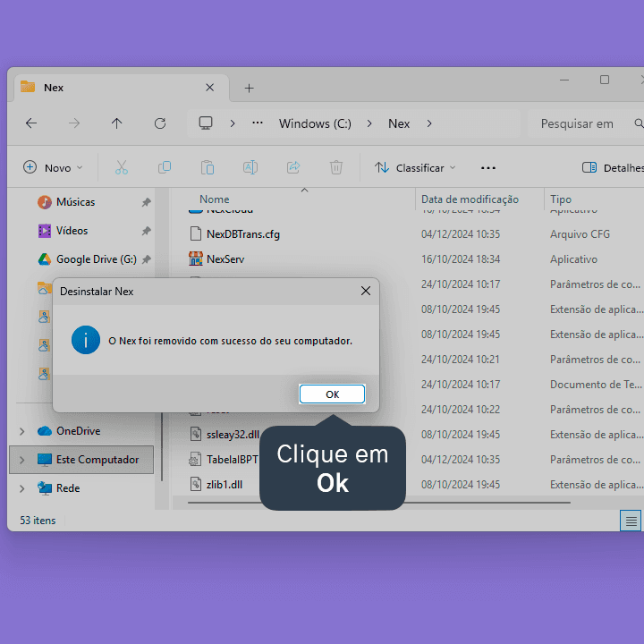Expand the chevron after Windows (C:) breadcrumb
Image resolution: width=644 pixels, height=644 pixels.
pos(369,123)
